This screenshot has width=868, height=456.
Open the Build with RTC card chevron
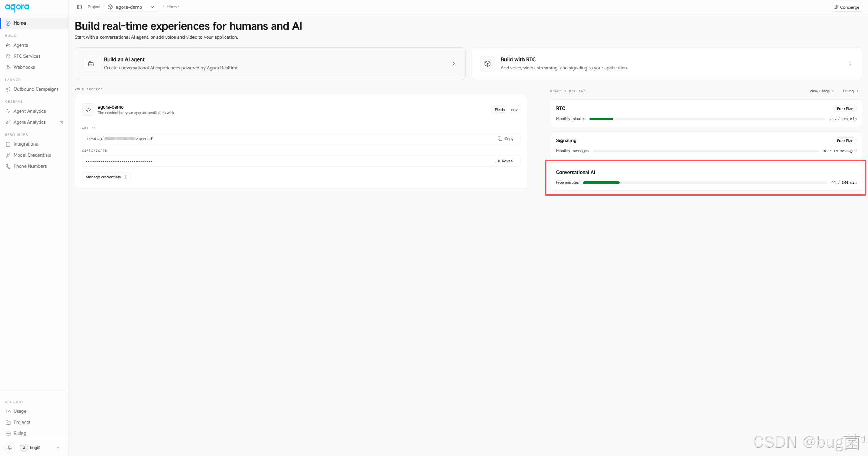tap(850, 64)
